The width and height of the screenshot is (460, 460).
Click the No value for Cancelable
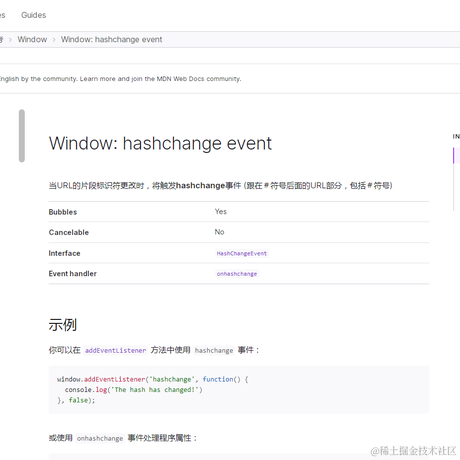219,232
